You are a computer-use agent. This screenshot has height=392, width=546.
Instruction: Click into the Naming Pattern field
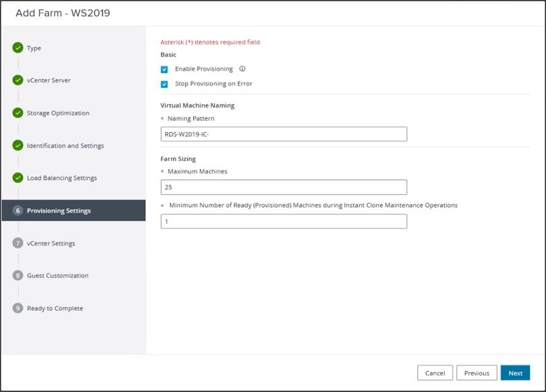click(x=283, y=134)
